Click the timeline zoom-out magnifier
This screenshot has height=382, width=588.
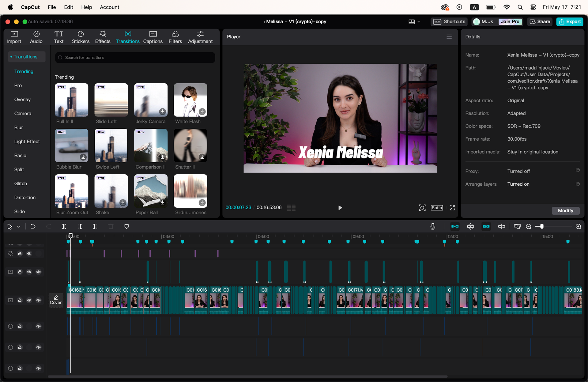click(529, 226)
